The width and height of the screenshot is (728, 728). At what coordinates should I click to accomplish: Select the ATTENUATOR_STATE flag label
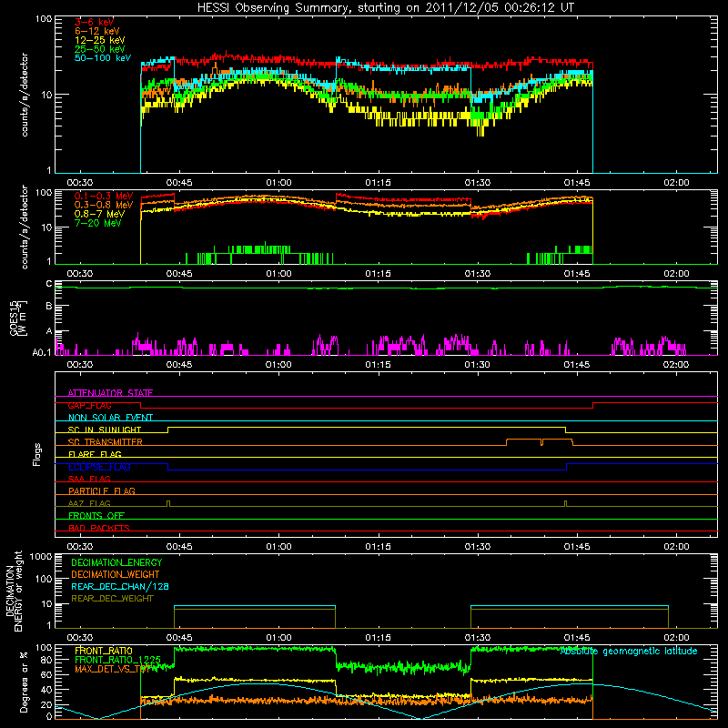point(110,393)
